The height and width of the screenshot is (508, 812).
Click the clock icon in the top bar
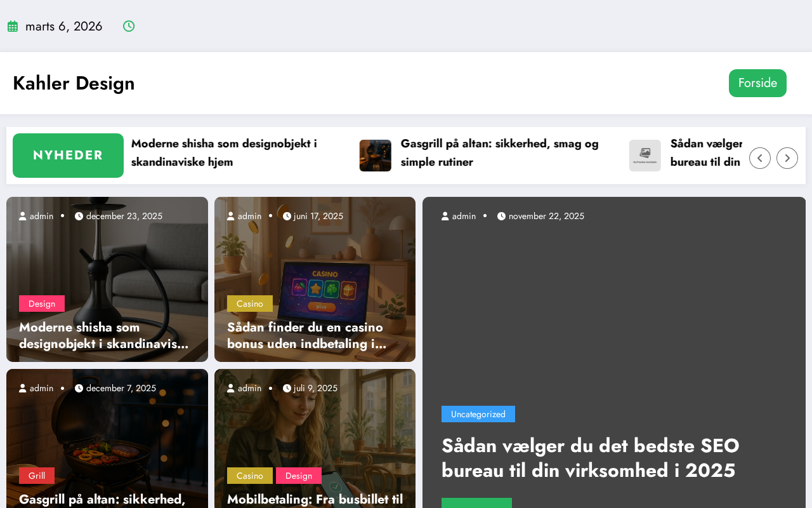point(129,26)
